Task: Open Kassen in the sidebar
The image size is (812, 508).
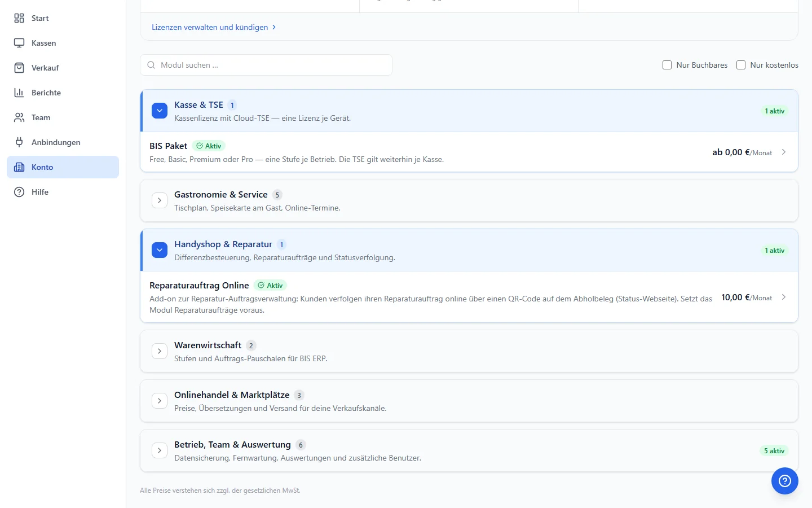Action: point(63,43)
